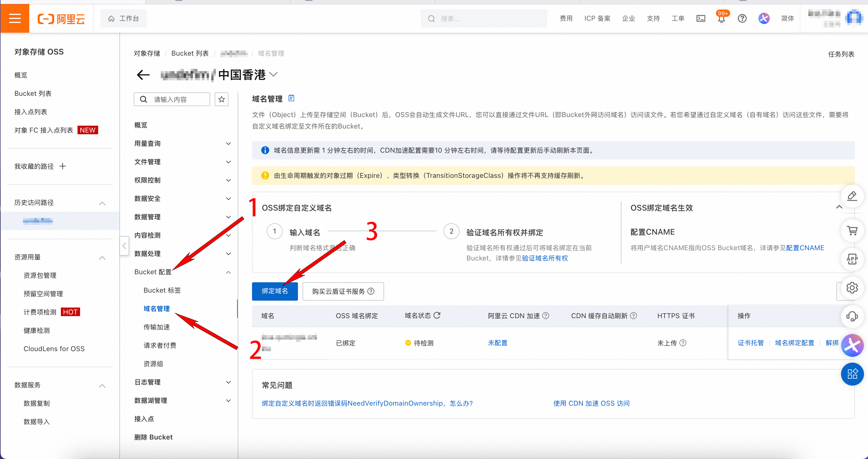The width and height of the screenshot is (868, 459).
Task: Click 域名绑定配置 action link
Action: [795, 343]
